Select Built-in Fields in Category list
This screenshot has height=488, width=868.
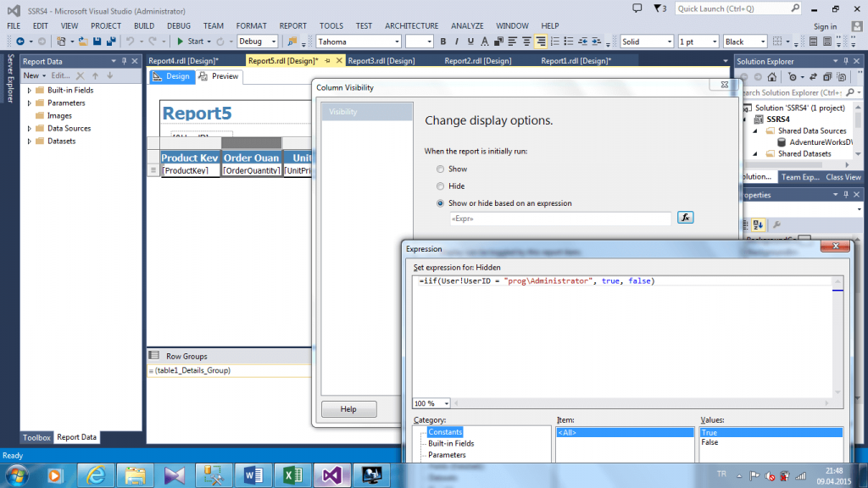coord(451,443)
